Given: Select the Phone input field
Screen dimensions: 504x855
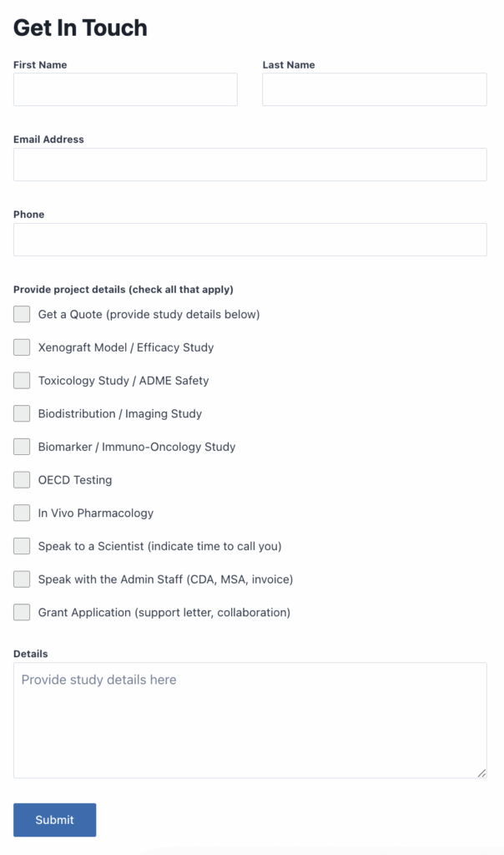Looking at the screenshot, I should (x=249, y=240).
